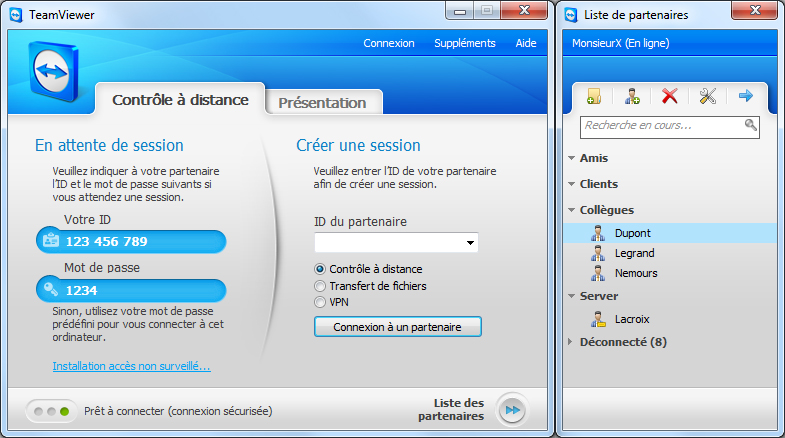The image size is (785, 438).
Task: Click the ID du partenaire input box
Action: point(396,243)
